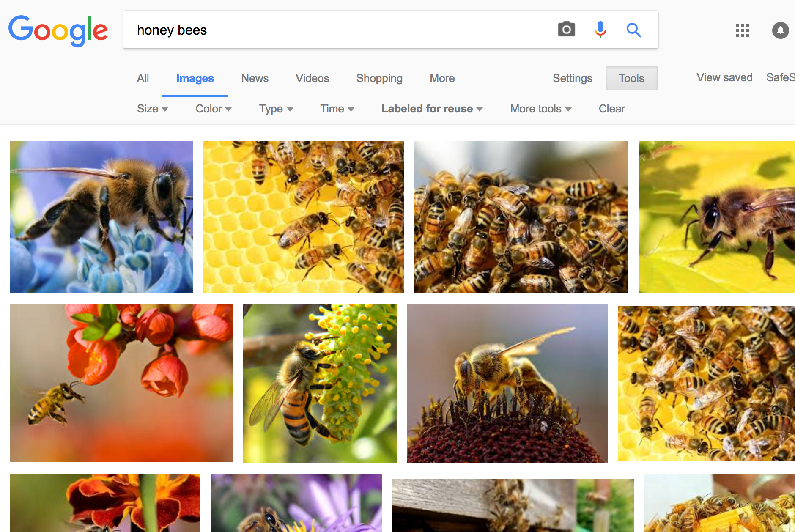This screenshot has height=532, width=795.
Task: Open the More search categories menu
Action: [x=442, y=78]
